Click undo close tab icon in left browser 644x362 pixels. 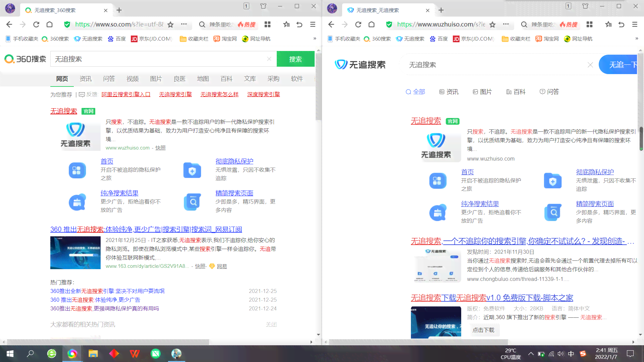[300, 24]
